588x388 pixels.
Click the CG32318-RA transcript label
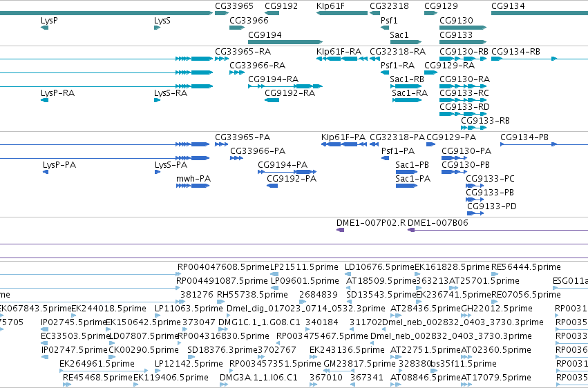pos(397,52)
